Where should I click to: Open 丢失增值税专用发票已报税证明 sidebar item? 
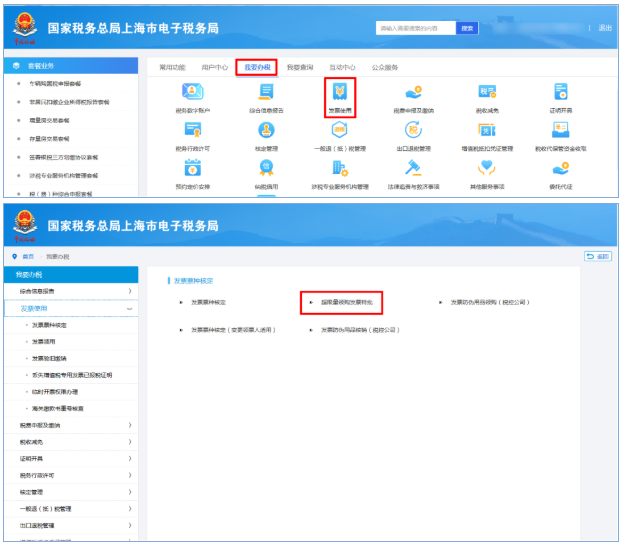(72, 375)
